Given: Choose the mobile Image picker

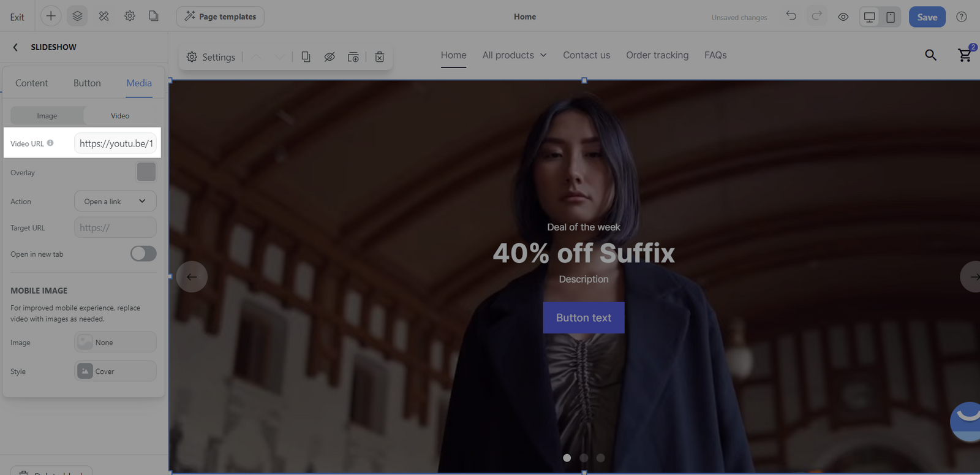Looking at the screenshot, I should (115, 342).
